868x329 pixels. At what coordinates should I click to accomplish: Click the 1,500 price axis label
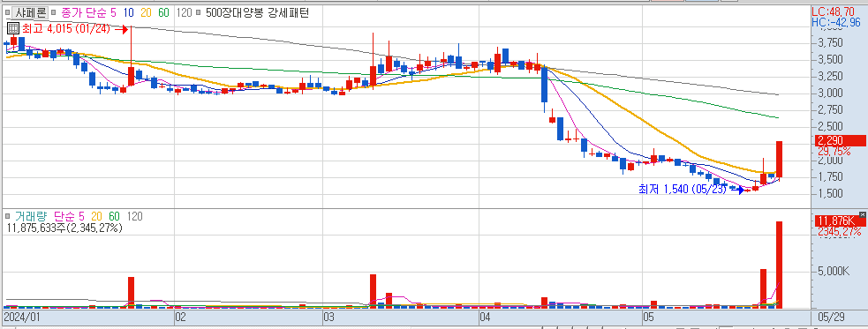829,193
